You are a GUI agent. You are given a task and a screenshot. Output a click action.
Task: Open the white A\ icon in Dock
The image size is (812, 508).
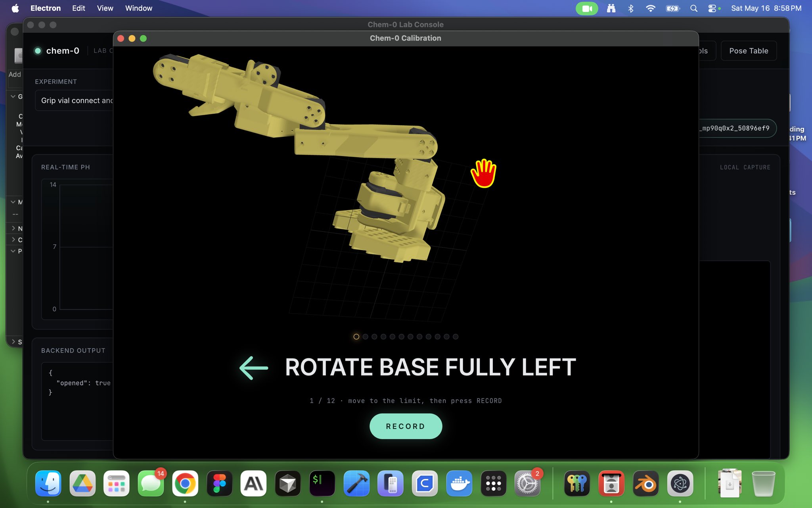pos(254,483)
